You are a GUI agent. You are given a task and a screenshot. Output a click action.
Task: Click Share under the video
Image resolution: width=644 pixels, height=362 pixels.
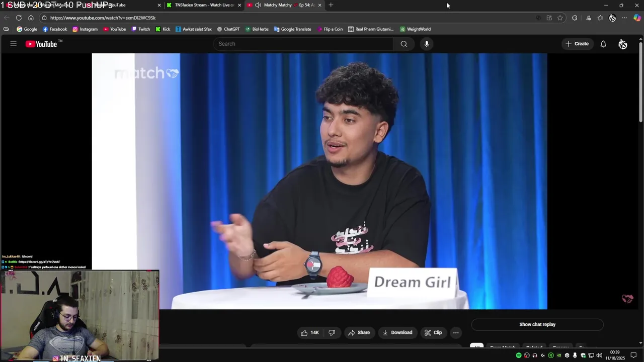(359, 332)
